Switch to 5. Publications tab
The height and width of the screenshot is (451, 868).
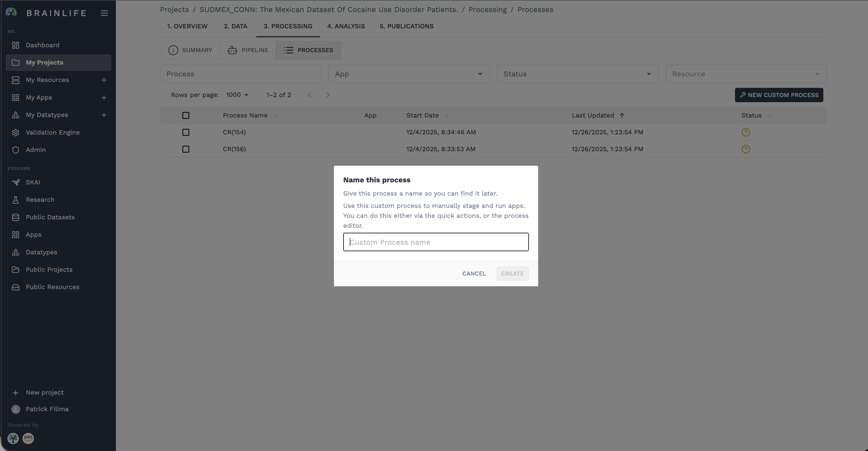[407, 26]
